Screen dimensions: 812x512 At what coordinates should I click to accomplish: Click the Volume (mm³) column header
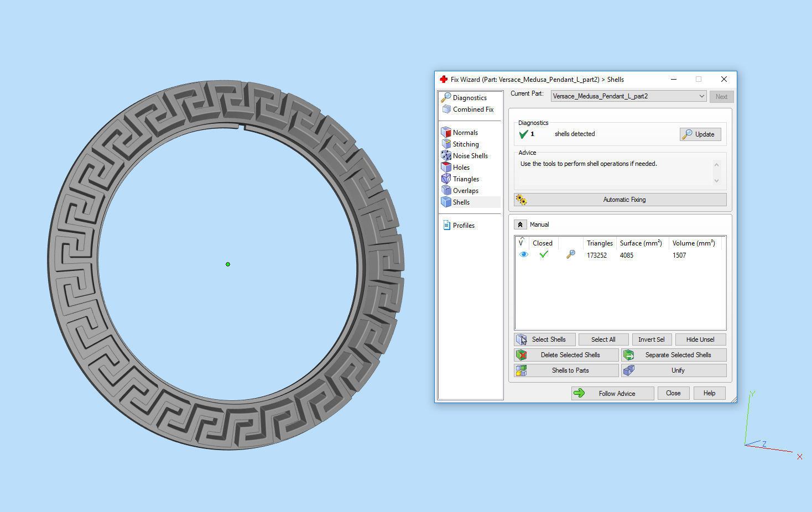point(694,243)
